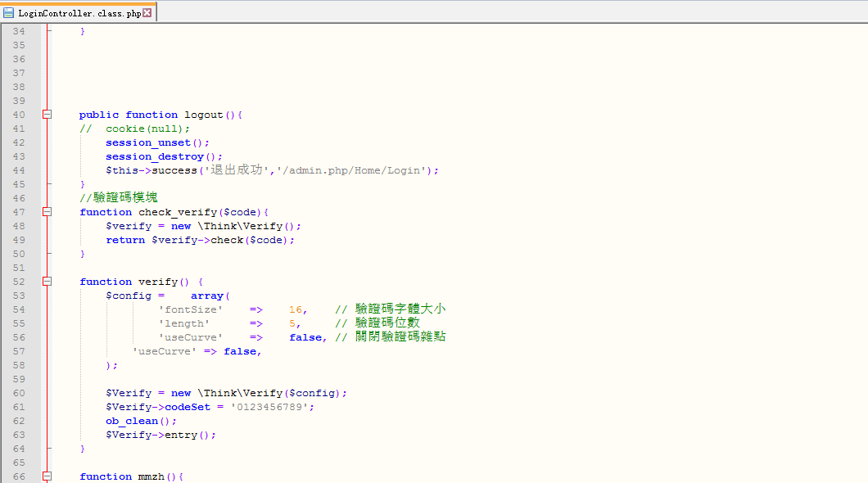This screenshot has height=483, width=868.
Task: Click 'useCurve' on line 56
Action: pyautogui.click(x=191, y=337)
